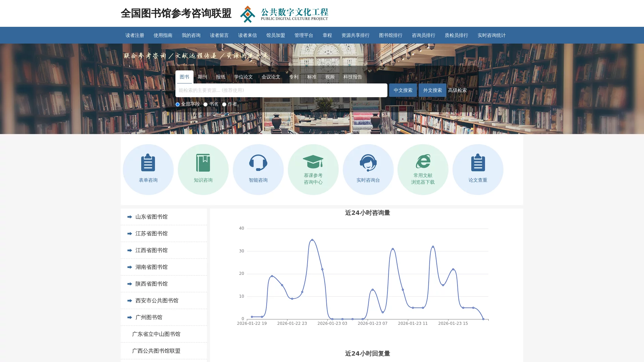Choose the 全部字段 radio option
The height and width of the screenshot is (362, 644).
[x=177, y=104]
